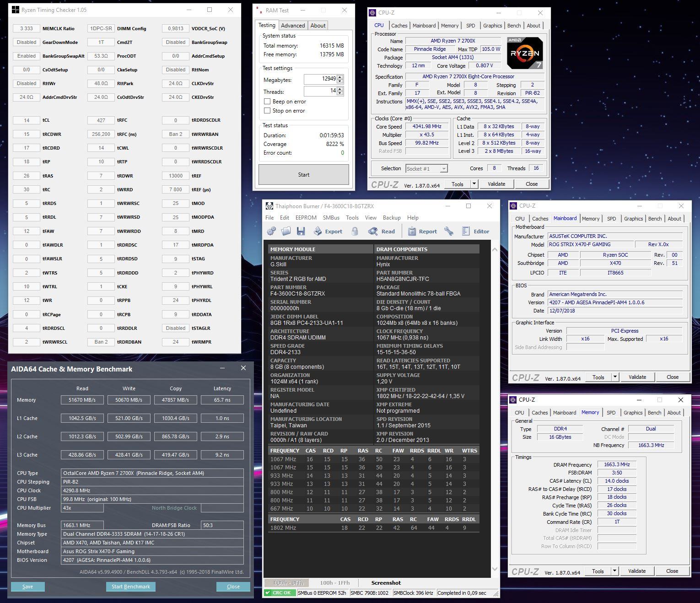
Task: Click the BIOS Version field in CPU-Z Mainboard
Action: coord(615,302)
